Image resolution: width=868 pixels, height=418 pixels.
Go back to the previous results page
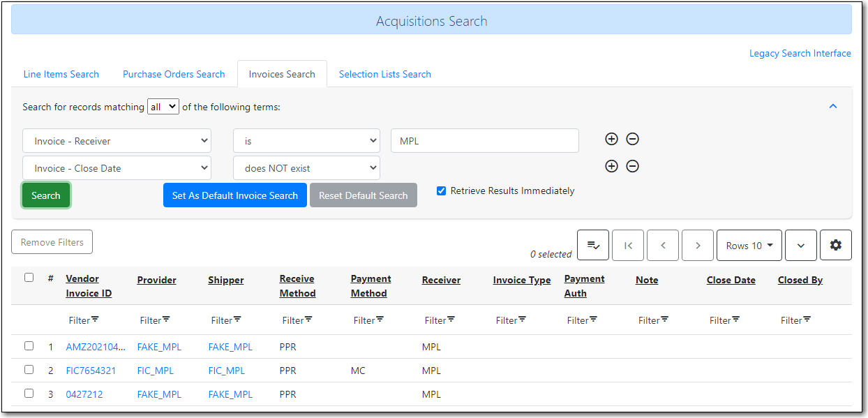point(662,245)
